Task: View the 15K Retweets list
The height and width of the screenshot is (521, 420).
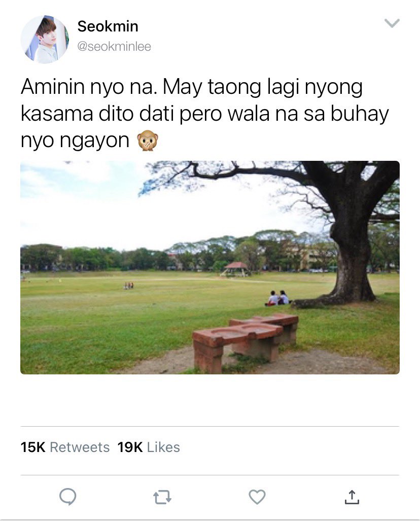Action: coord(65,447)
